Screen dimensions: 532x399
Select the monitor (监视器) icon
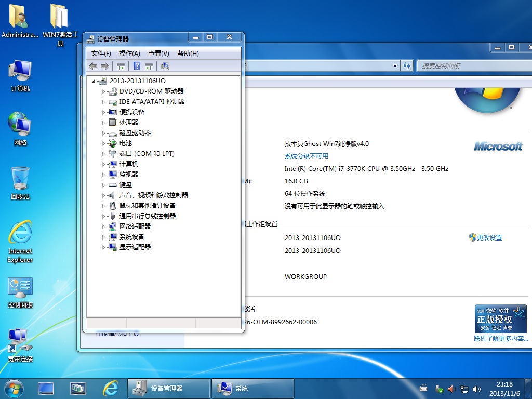click(113, 175)
